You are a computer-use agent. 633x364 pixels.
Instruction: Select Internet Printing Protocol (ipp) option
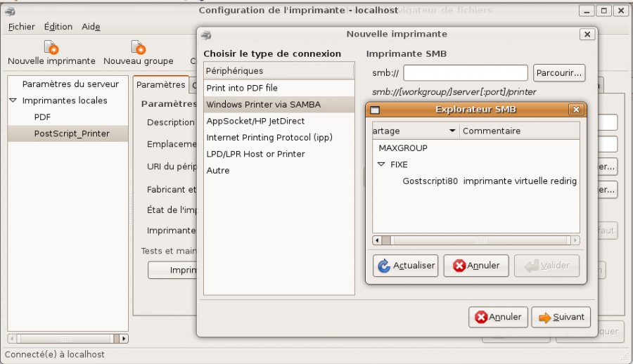pos(269,138)
